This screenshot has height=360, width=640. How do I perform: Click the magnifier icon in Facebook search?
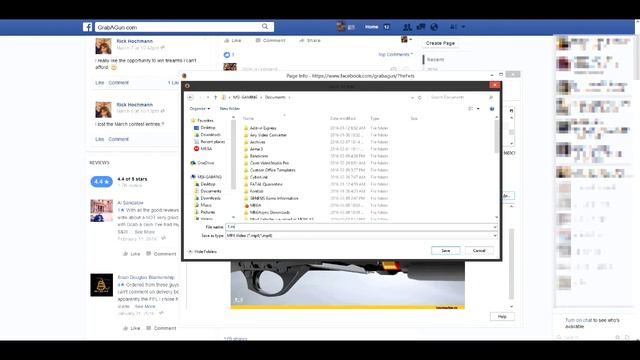(265, 27)
